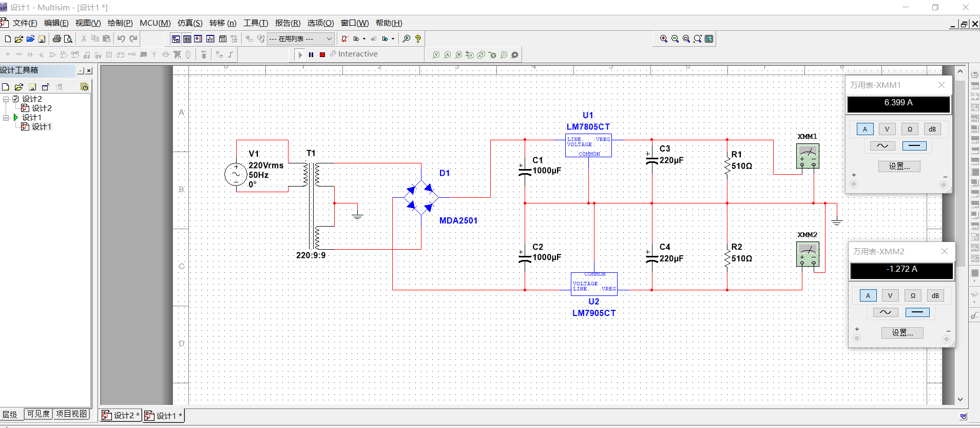Click the Print icon in the toolbar
The image size is (980, 428).
56,39
